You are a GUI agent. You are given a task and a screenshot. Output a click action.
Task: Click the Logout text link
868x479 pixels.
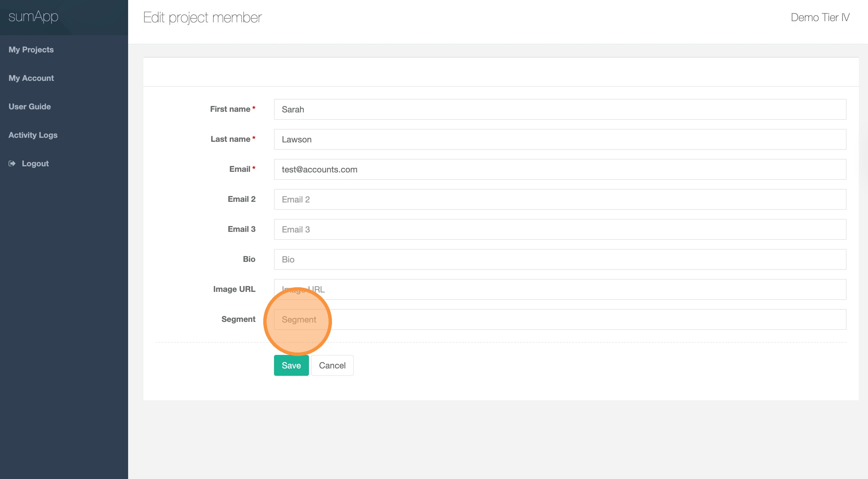35,164
